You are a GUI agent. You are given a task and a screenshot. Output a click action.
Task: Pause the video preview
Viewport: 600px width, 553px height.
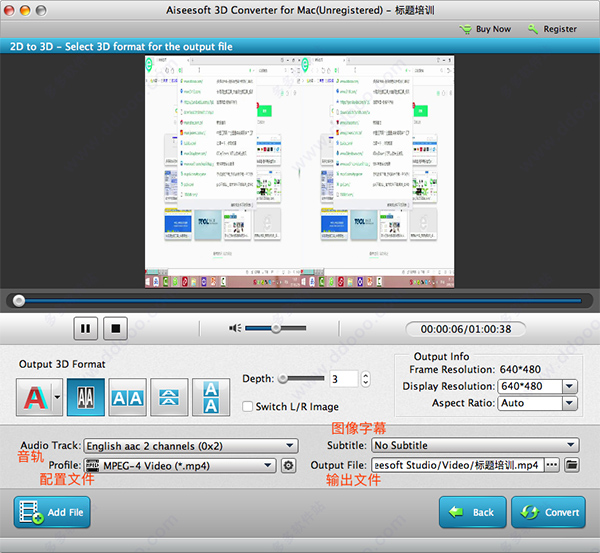click(x=85, y=328)
